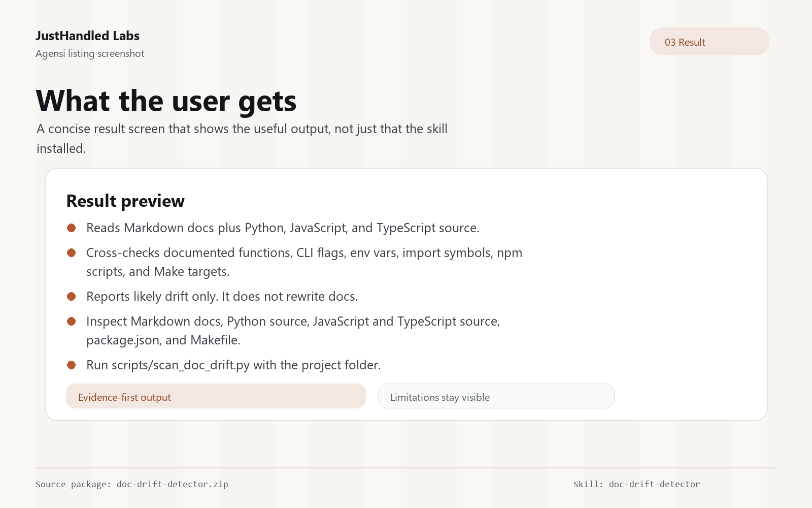Click 'Agensi listing screenshot' subtitle
The height and width of the screenshot is (508, 812).
(90, 53)
